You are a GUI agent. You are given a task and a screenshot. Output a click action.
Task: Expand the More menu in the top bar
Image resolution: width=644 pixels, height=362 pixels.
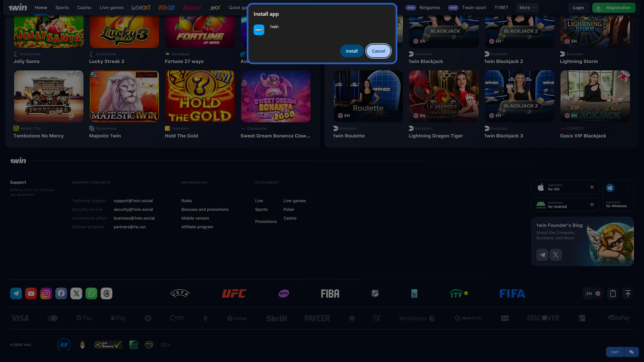pos(527,7)
